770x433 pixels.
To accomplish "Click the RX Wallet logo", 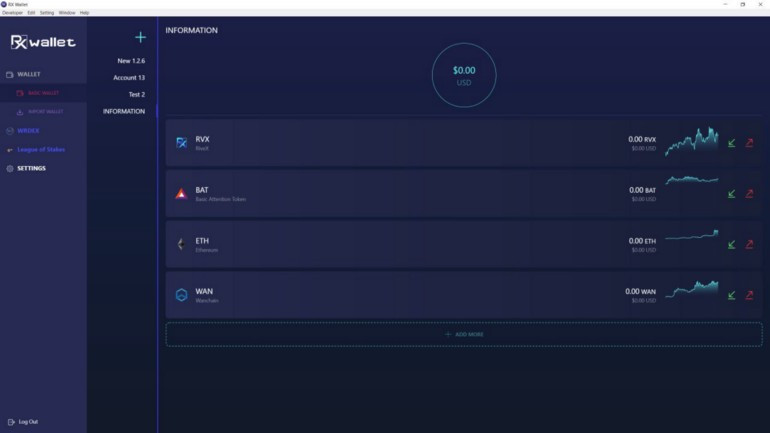I will [x=43, y=42].
